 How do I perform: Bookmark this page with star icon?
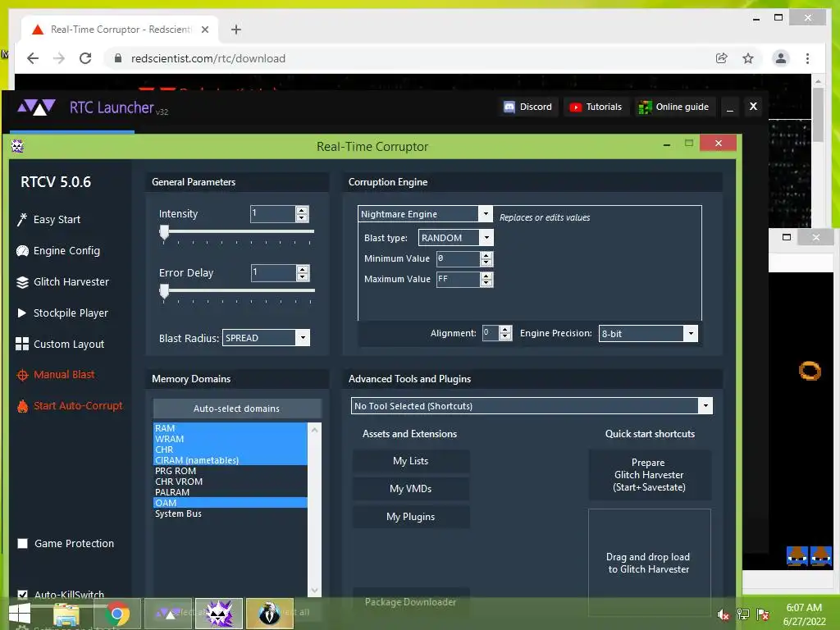click(x=748, y=58)
